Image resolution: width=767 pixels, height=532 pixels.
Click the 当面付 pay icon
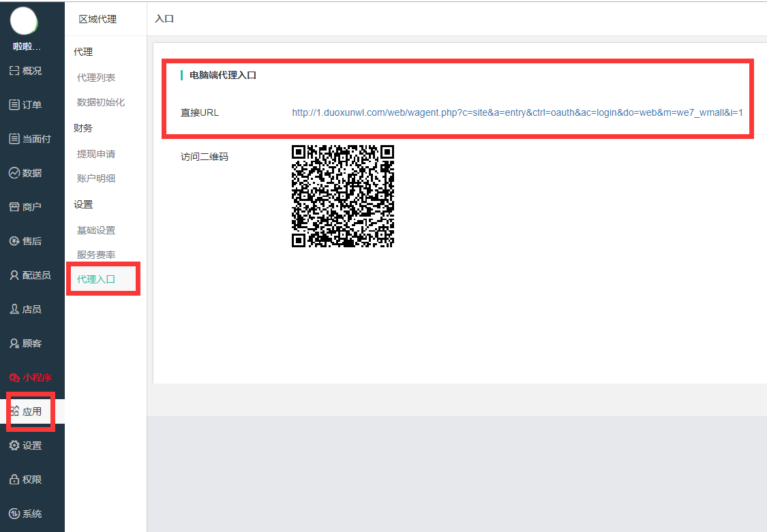(x=14, y=139)
